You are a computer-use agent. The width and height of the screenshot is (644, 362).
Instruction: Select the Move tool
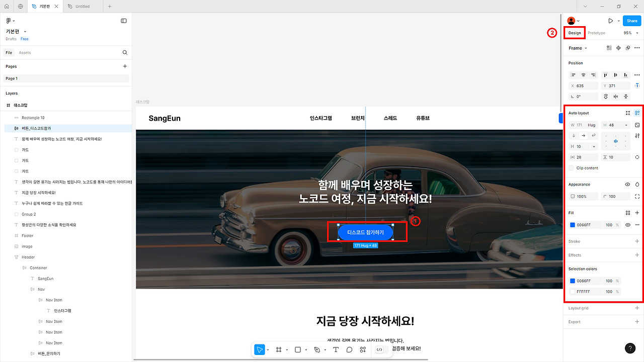(260, 349)
